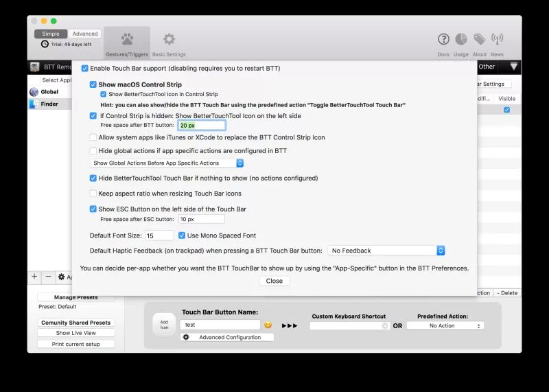Open the About tag icon
Screen dimensions: 549x392
(x=479, y=39)
